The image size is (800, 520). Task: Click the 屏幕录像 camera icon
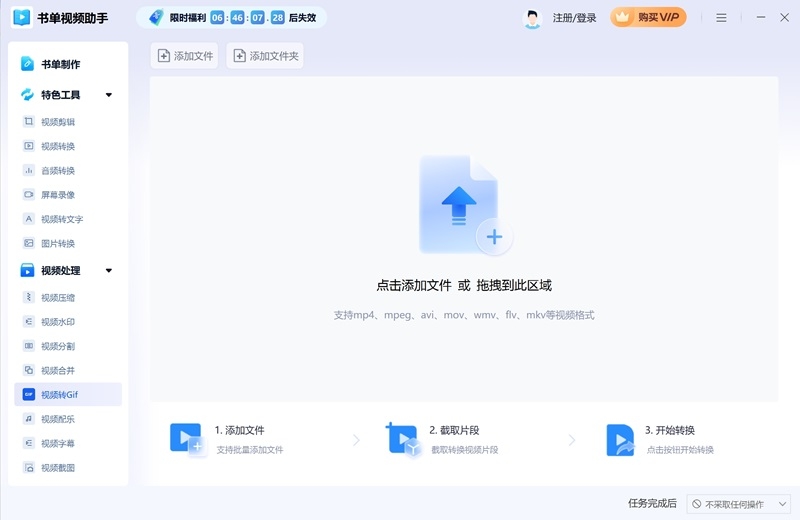click(x=29, y=194)
